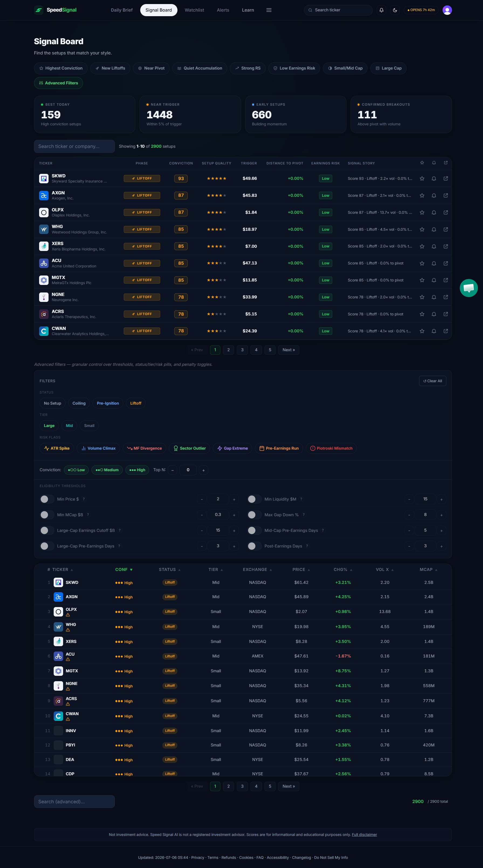483x868 pixels.
Task: Click help icon next to Min Price $
Action: (x=84, y=499)
